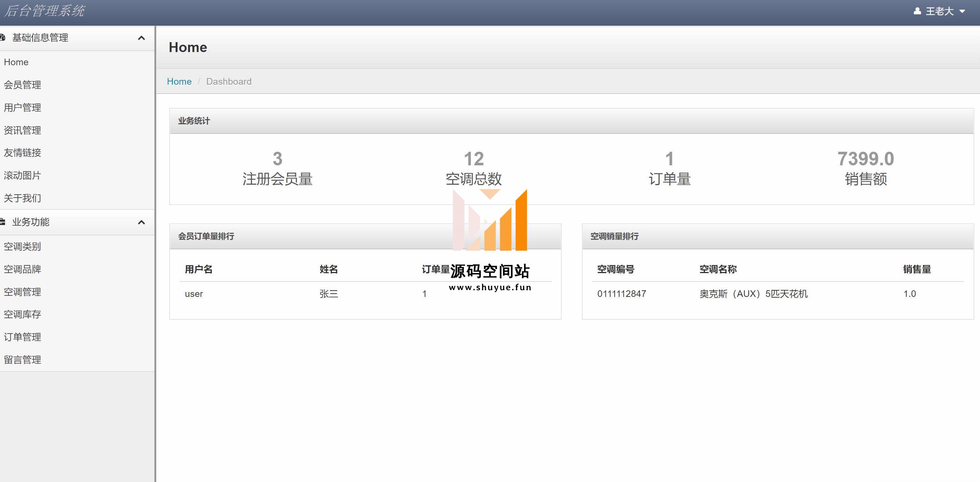Click the dashboard icon beside 基础信息管理
This screenshot has height=482, width=980.
click(3, 37)
